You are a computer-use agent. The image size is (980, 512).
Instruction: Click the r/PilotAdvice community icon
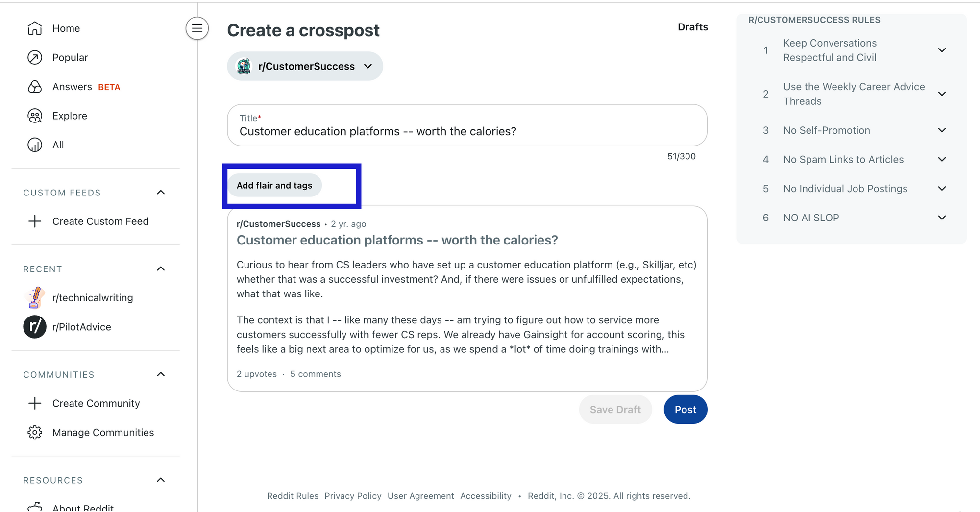tap(34, 327)
